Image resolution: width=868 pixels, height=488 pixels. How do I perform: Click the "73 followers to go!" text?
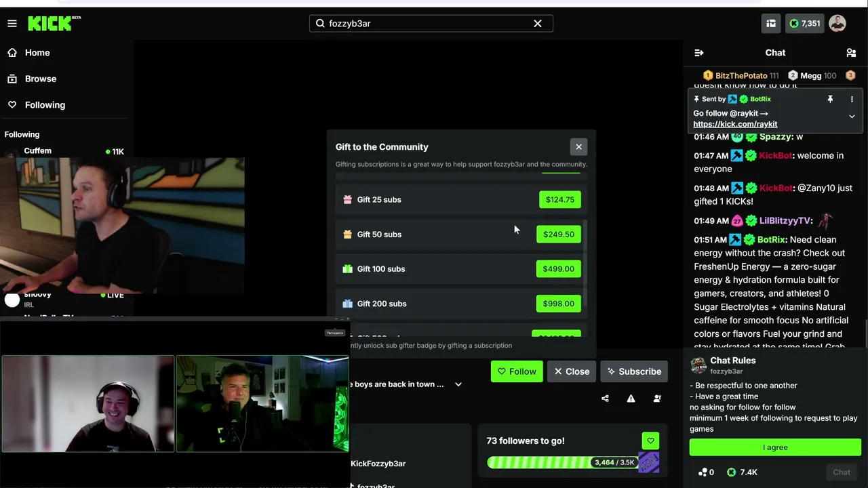tap(526, 441)
